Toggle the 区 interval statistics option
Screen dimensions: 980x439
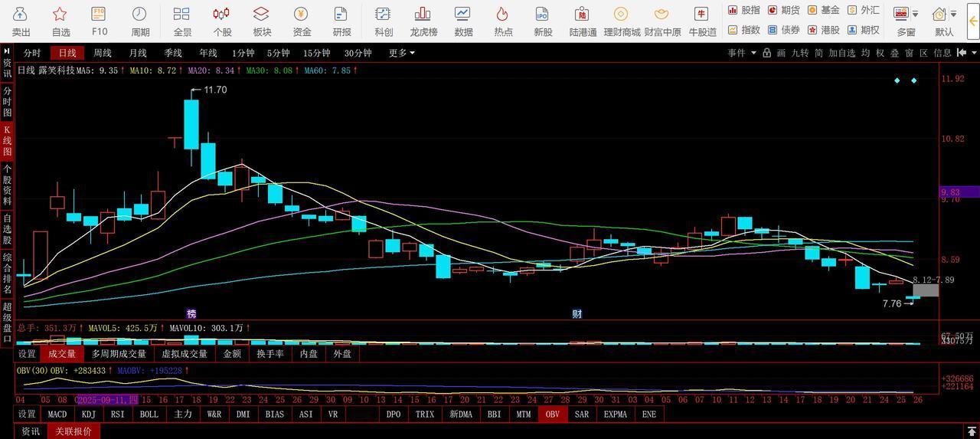click(x=924, y=53)
